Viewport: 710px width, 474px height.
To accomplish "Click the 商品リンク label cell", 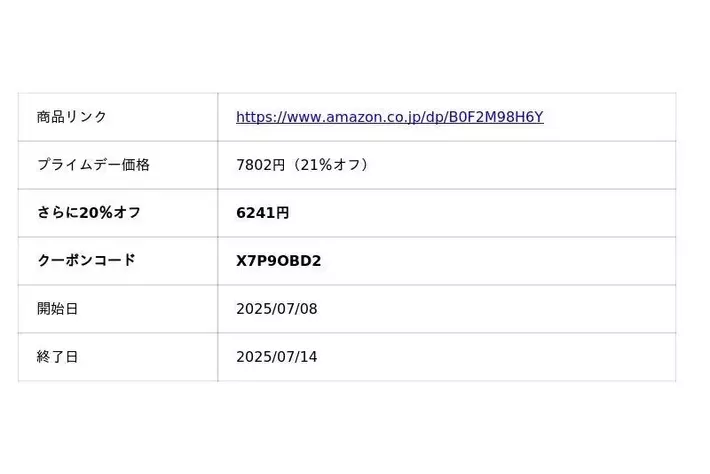I will (x=72, y=117).
